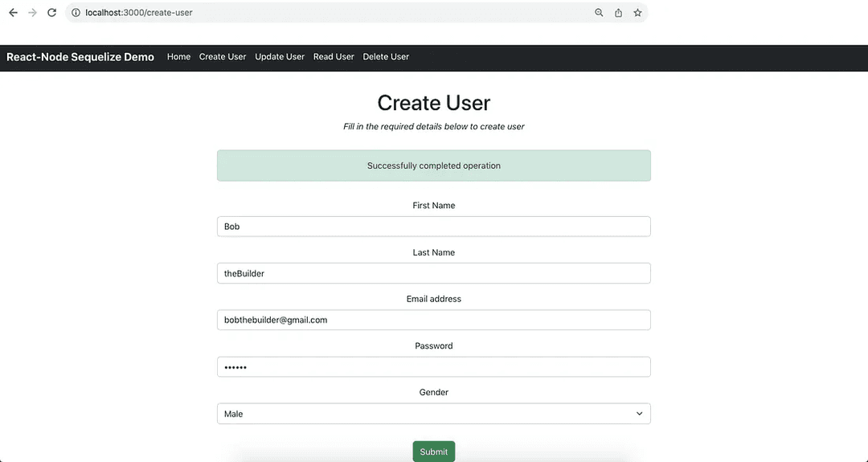Select the Last Name field with theBuilder
The image size is (868, 462).
(434, 273)
